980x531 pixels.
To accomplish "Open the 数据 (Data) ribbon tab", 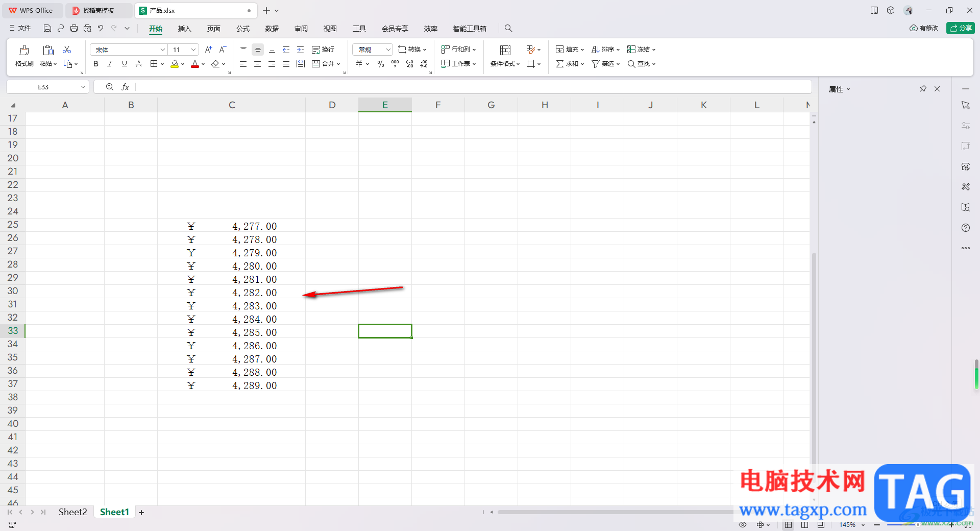I will 272,29.
